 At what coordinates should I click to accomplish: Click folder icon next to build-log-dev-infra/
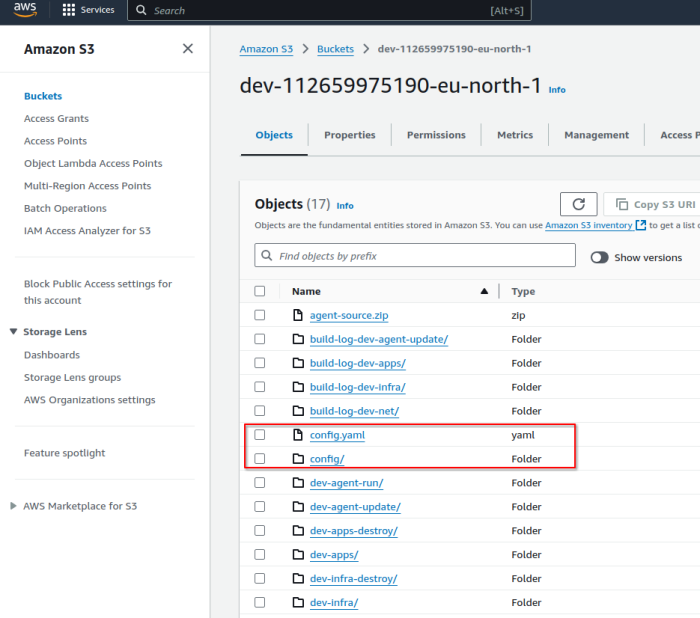298,387
